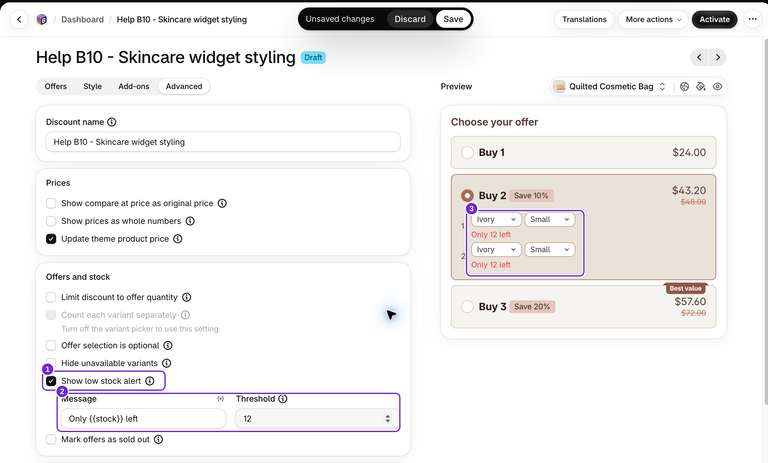Show info for Threshold field
Viewport: 768px width, 463px height.
[283, 399]
